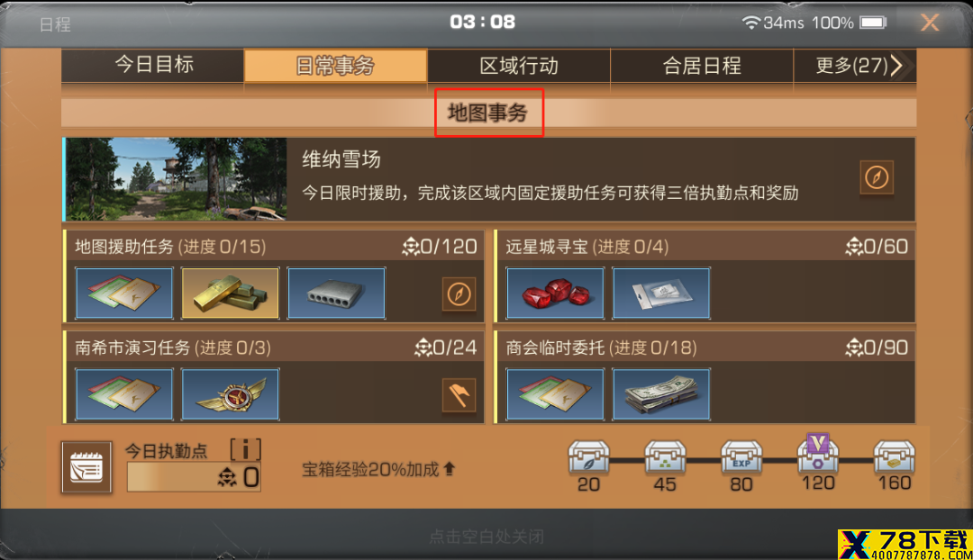Select the cash stack reward item
Screen dimensions: 973x560
tap(661, 394)
